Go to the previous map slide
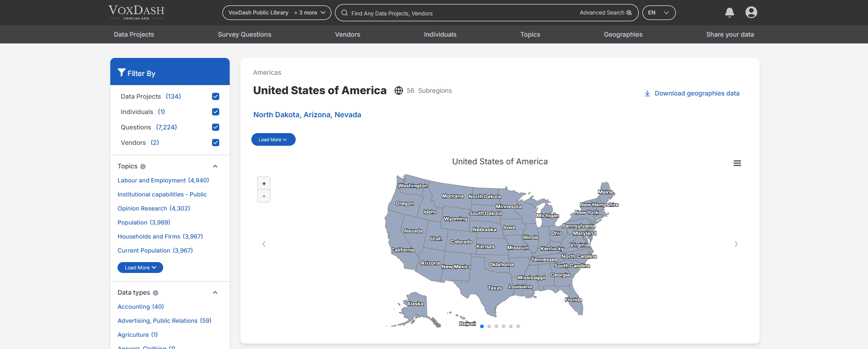This screenshot has width=868, height=349. (264, 244)
